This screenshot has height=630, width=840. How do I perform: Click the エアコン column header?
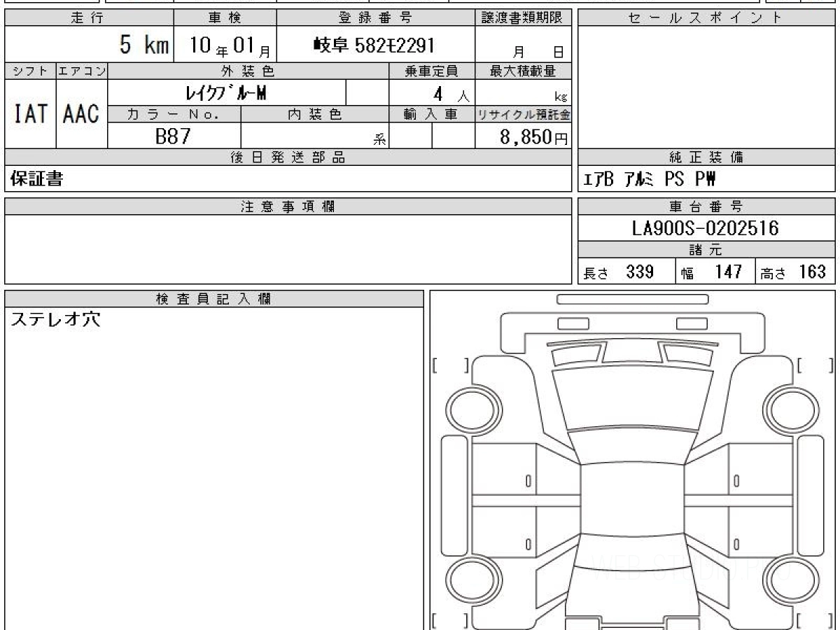82,71
